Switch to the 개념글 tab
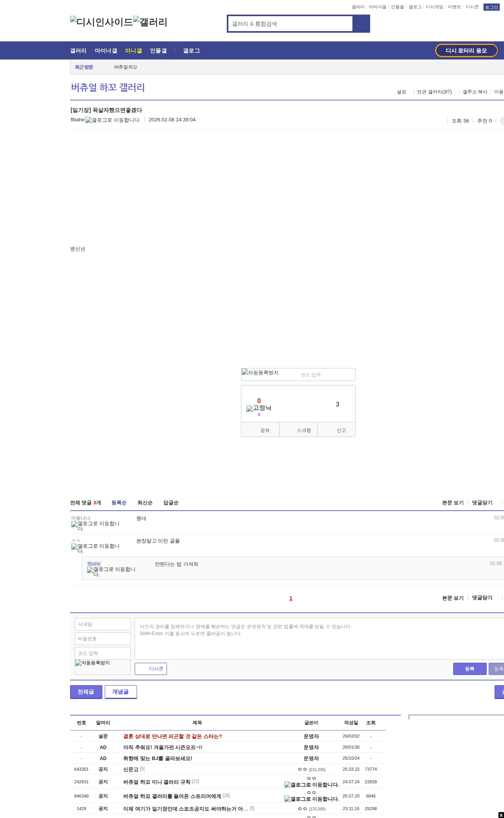The image size is (504, 818). [x=120, y=692]
